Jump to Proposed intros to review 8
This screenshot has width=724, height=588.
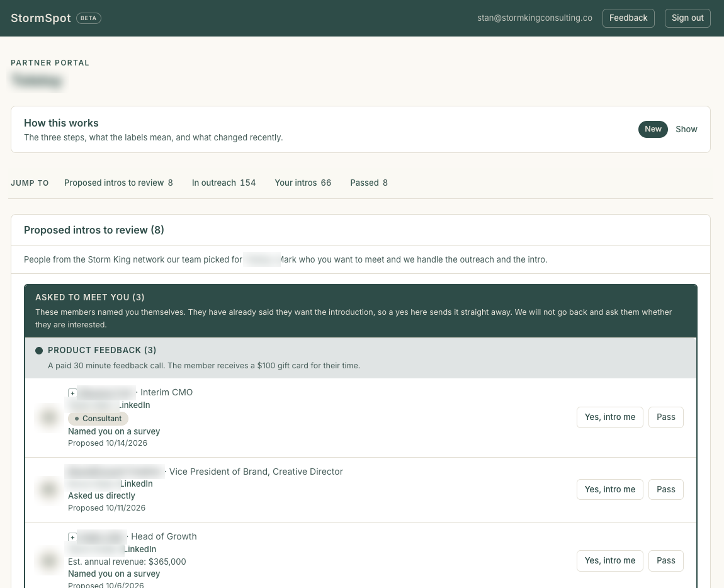[118, 183]
